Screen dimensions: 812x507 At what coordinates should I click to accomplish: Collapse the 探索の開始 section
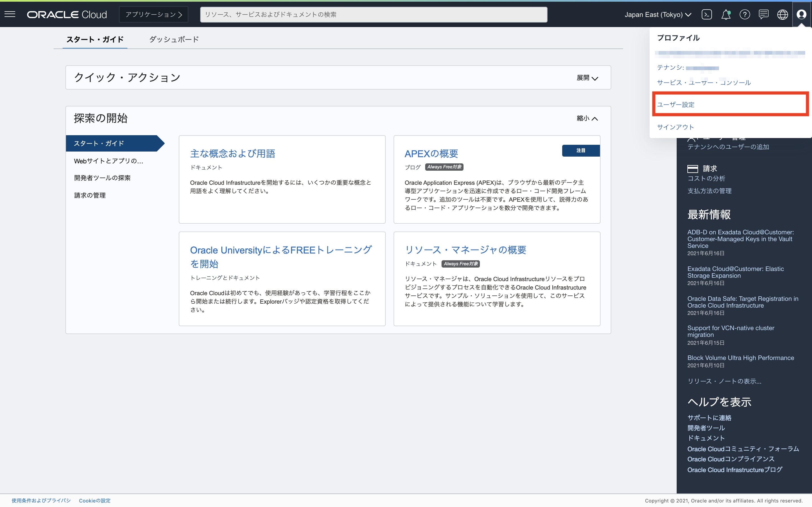click(x=587, y=118)
